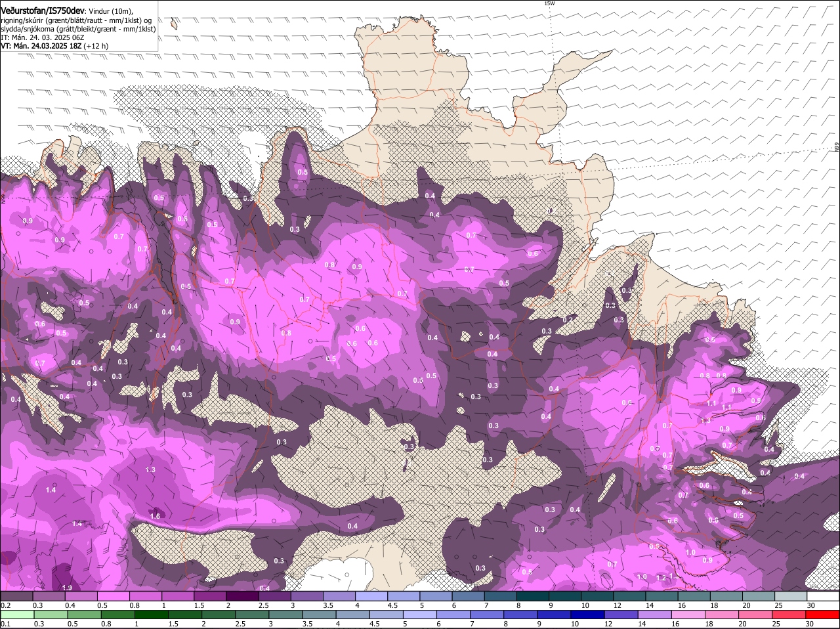This screenshot has width=840, height=629.
Task: Pick upper legend swatch starting at 4.5
Action: coord(403,596)
